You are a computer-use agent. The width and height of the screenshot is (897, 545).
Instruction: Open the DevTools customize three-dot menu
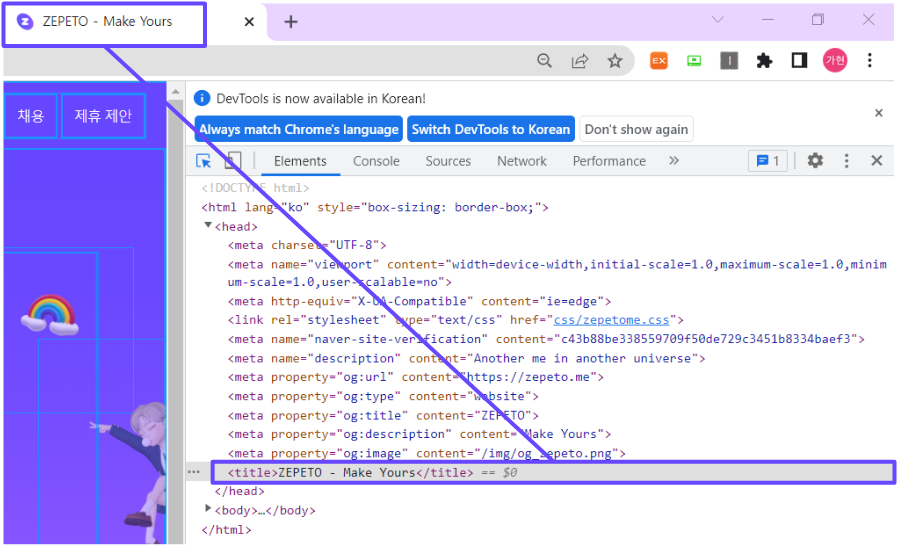[x=847, y=161]
